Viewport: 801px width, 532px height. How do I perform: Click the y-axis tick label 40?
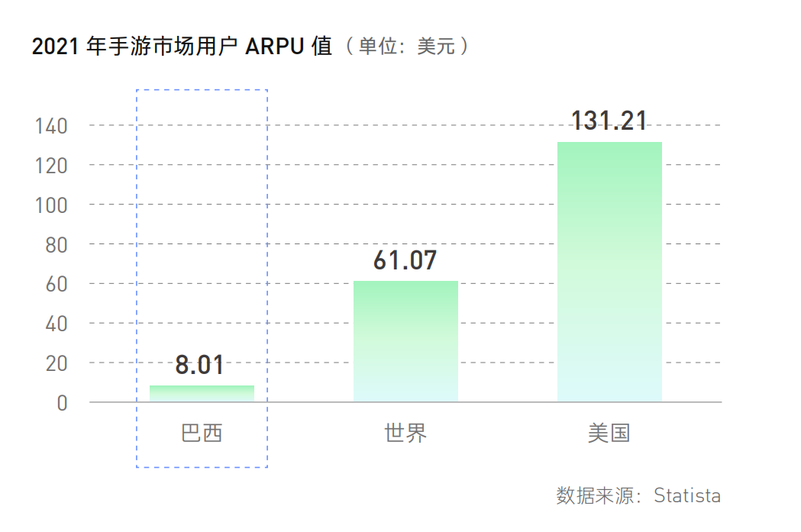[57, 324]
